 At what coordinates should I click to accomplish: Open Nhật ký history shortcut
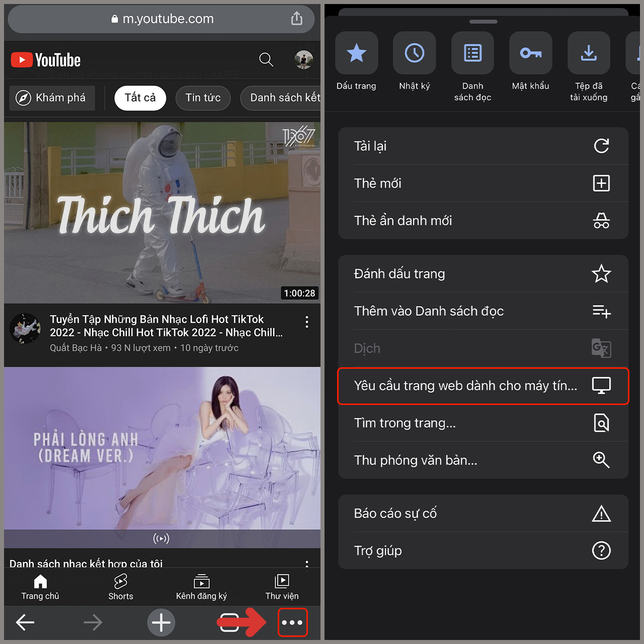click(415, 61)
